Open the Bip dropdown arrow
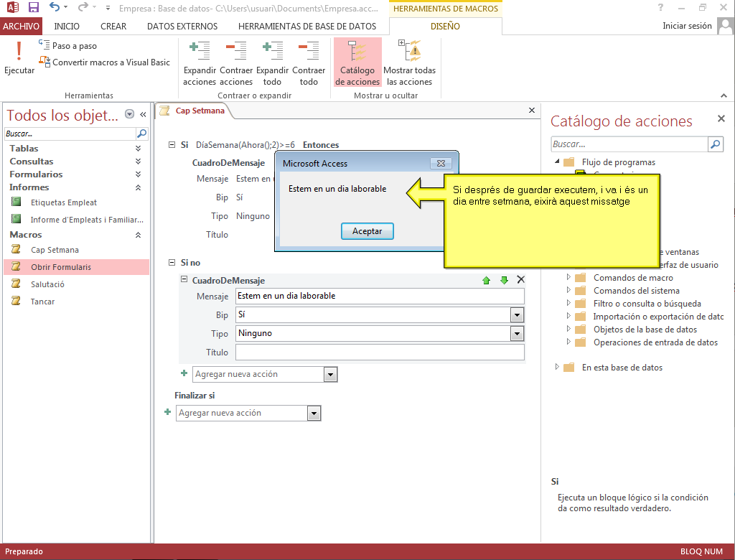 click(x=517, y=314)
